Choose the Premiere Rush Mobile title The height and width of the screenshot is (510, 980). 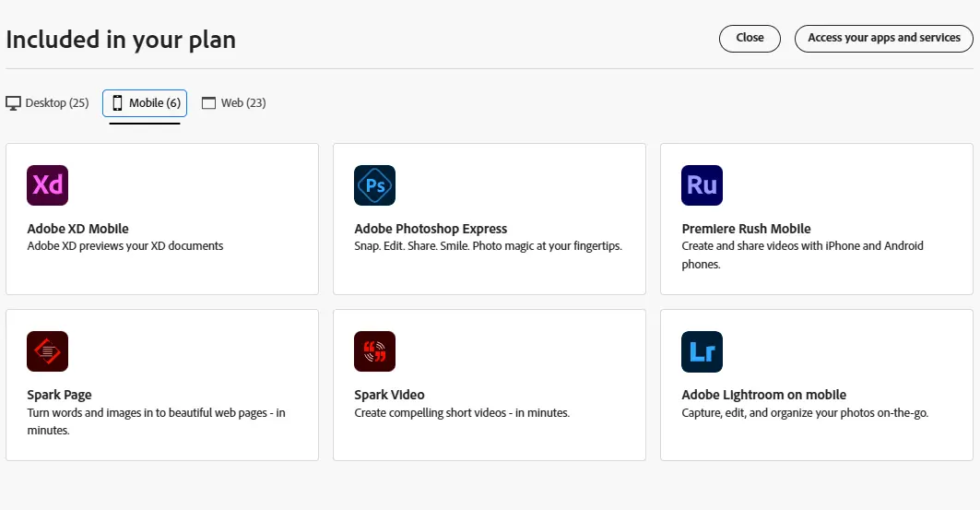(746, 229)
